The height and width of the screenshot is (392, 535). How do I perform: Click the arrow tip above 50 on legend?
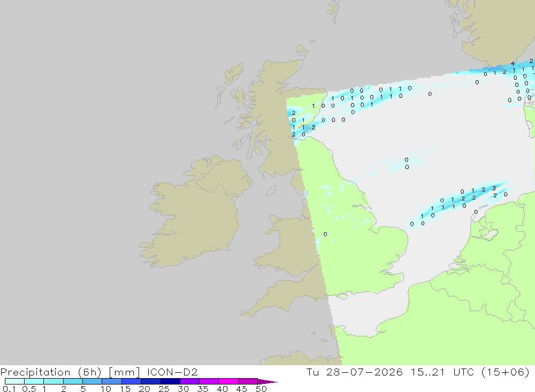(268, 382)
